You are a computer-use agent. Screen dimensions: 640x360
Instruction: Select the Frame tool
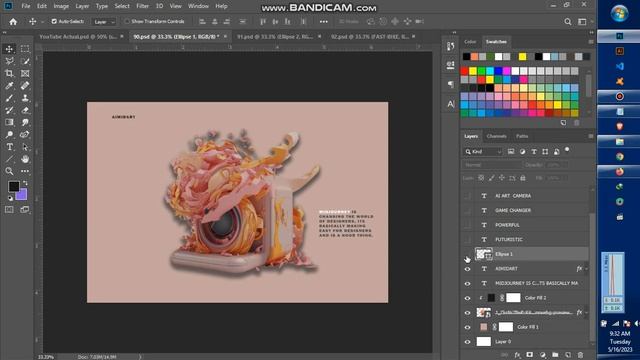point(25,73)
